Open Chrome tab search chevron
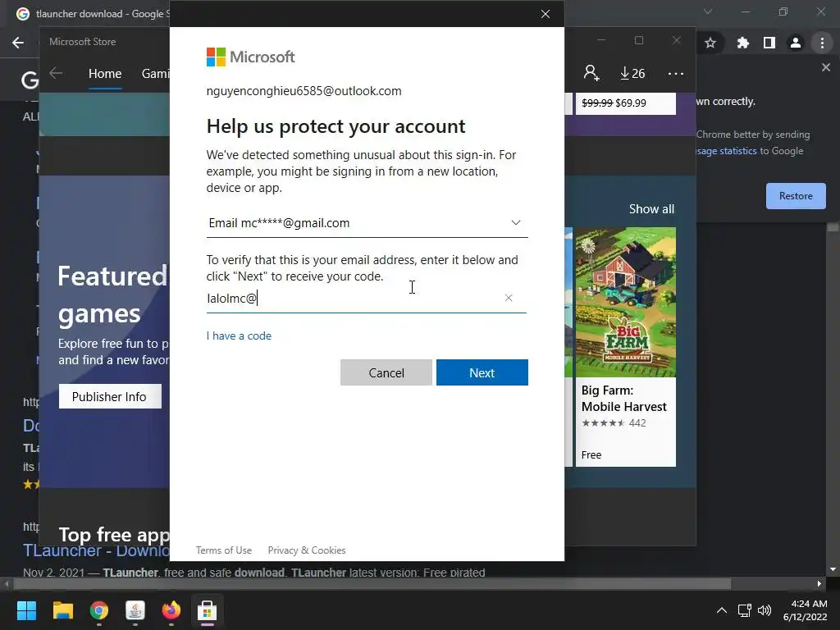 pos(708,11)
